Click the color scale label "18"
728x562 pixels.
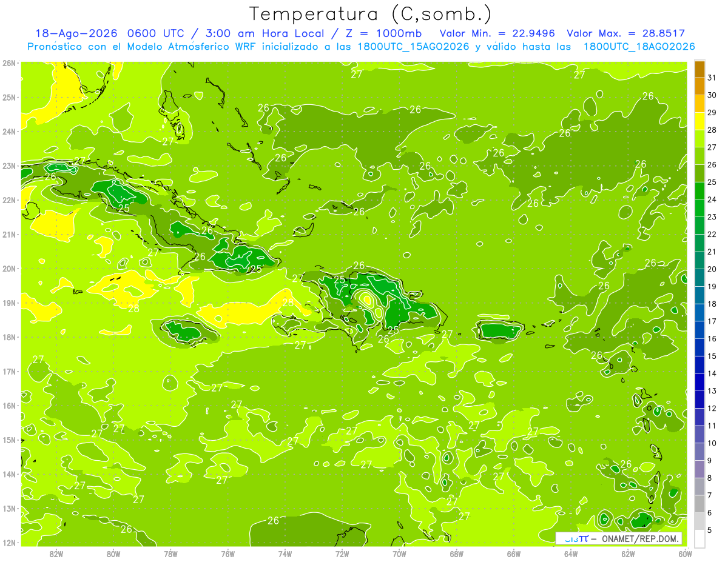tap(712, 304)
